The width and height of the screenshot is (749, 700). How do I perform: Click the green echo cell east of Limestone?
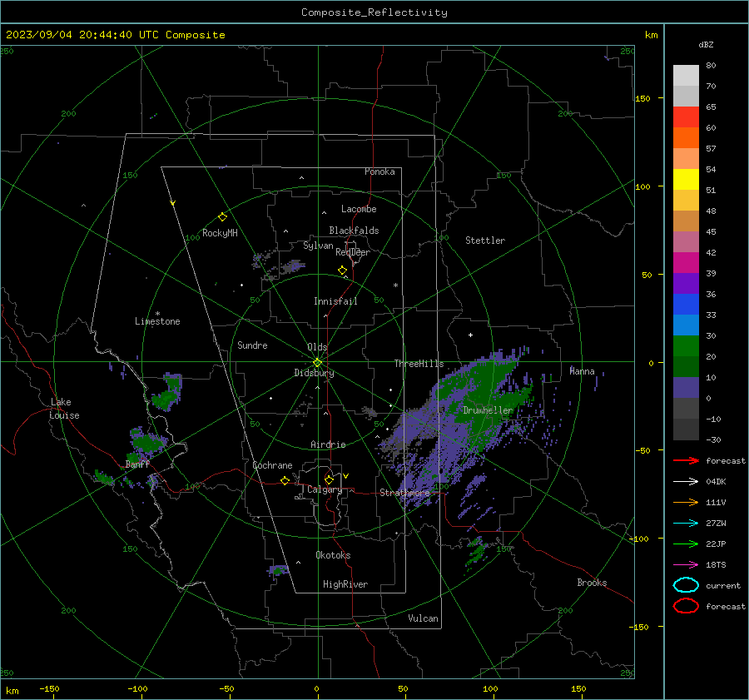tap(167, 393)
